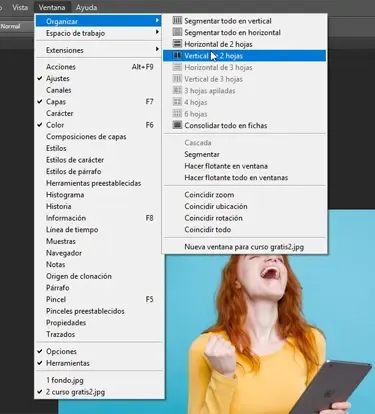Toggle the Ajustes panel checkmark
The image size is (375, 414).
(x=40, y=78)
